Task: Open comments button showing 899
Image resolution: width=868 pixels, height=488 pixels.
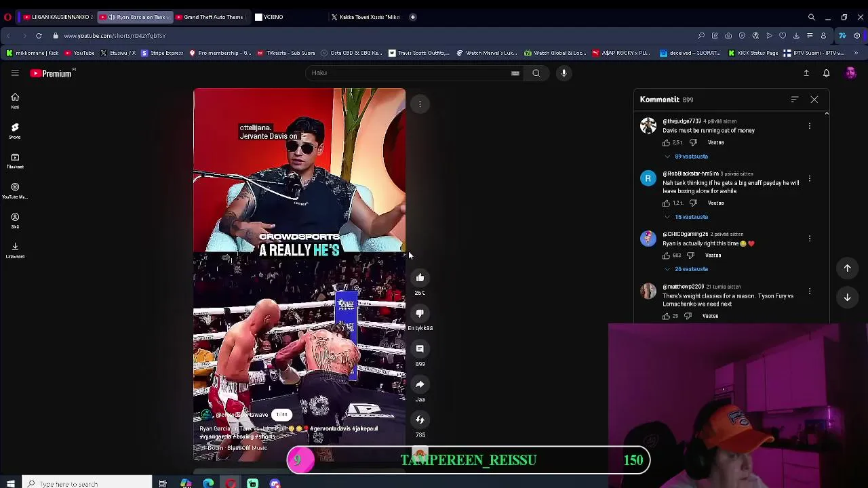Action: tap(420, 348)
